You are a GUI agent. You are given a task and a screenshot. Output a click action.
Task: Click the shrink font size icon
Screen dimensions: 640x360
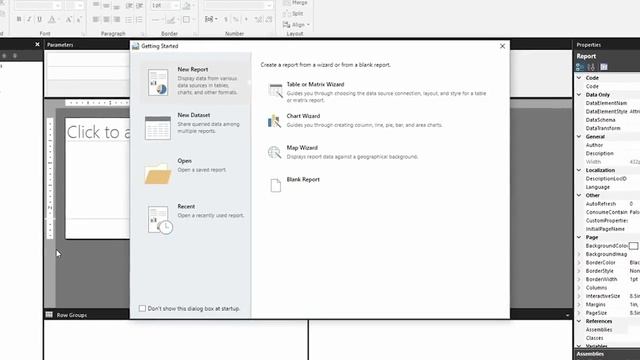coord(79,19)
